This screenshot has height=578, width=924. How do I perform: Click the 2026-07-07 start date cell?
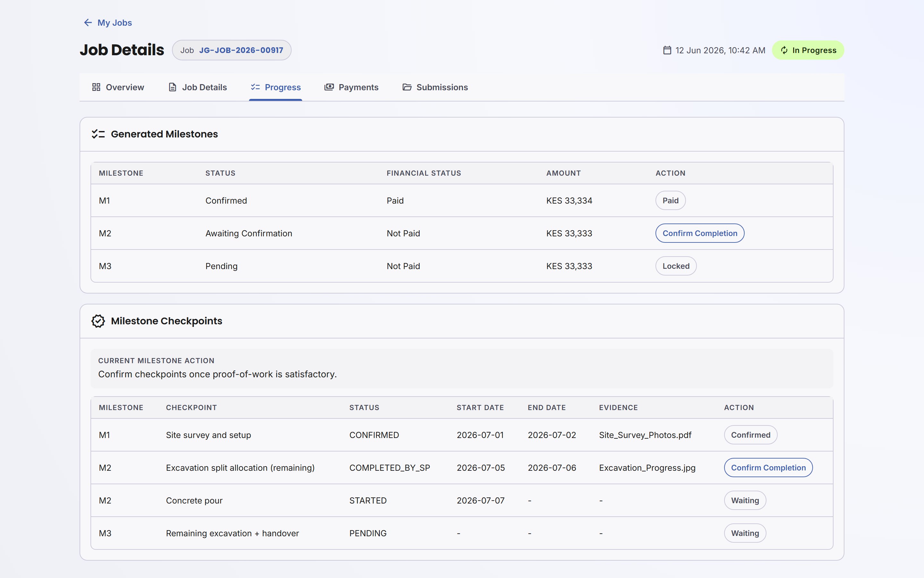click(481, 500)
